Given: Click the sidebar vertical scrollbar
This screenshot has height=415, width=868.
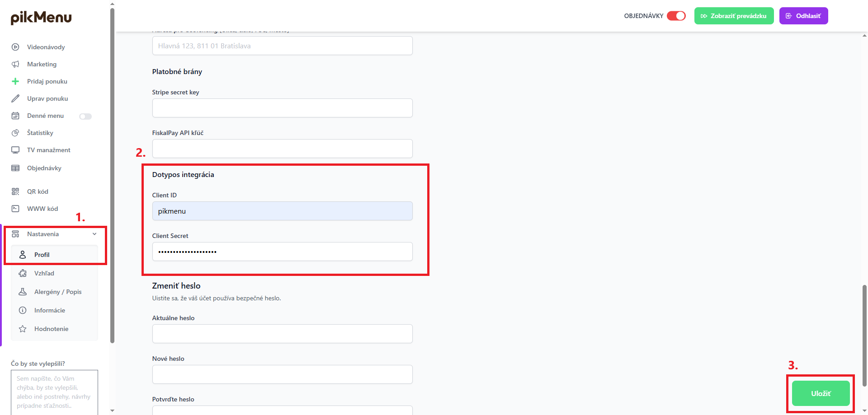Looking at the screenshot, I should pyautogui.click(x=112, y=175).
